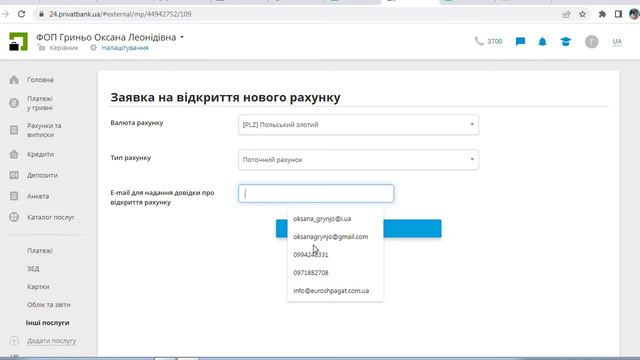Image resolution: width=640 pixels, height=360 pixels.
Task: Click the browser address bar URL
Action: pyautogui.click(x=120, y=14)
